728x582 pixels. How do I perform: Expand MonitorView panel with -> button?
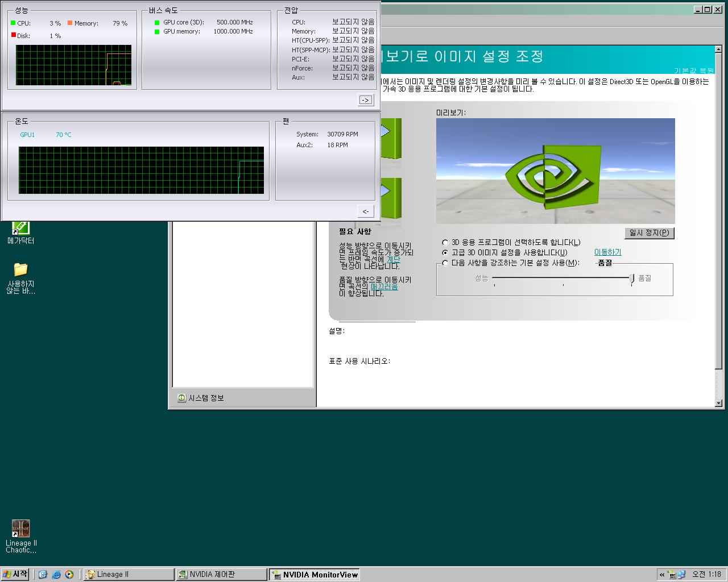coord(366,100)
